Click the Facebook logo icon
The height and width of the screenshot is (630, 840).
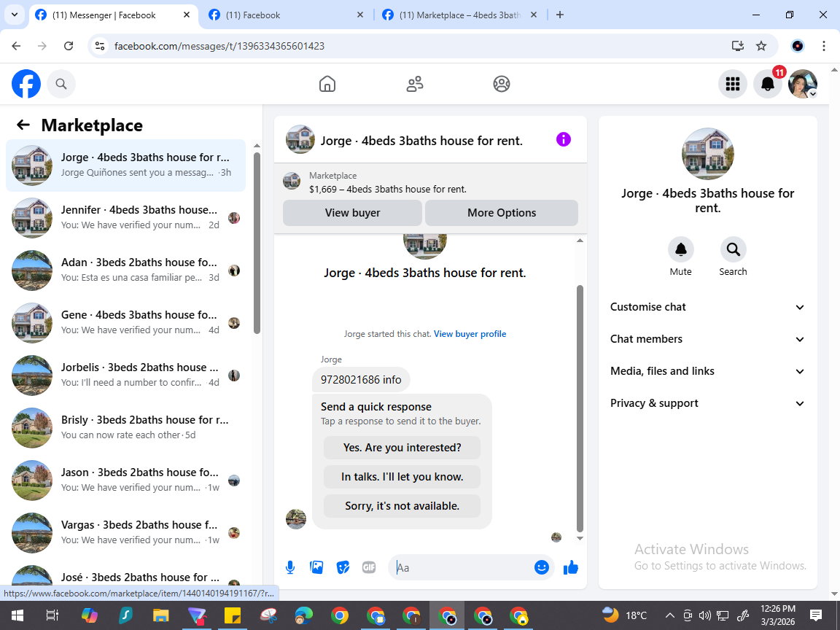(x=26, y=84)
